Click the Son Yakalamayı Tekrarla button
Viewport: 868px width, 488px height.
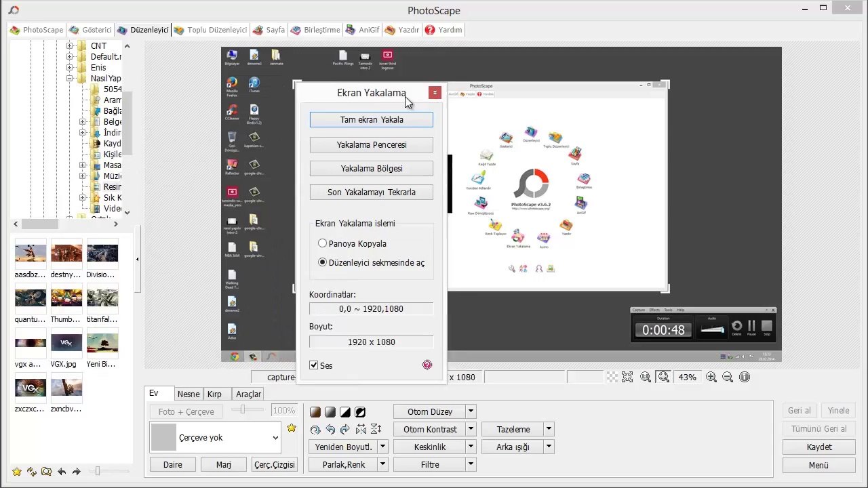pyautogui.click(x=372, y=192)
